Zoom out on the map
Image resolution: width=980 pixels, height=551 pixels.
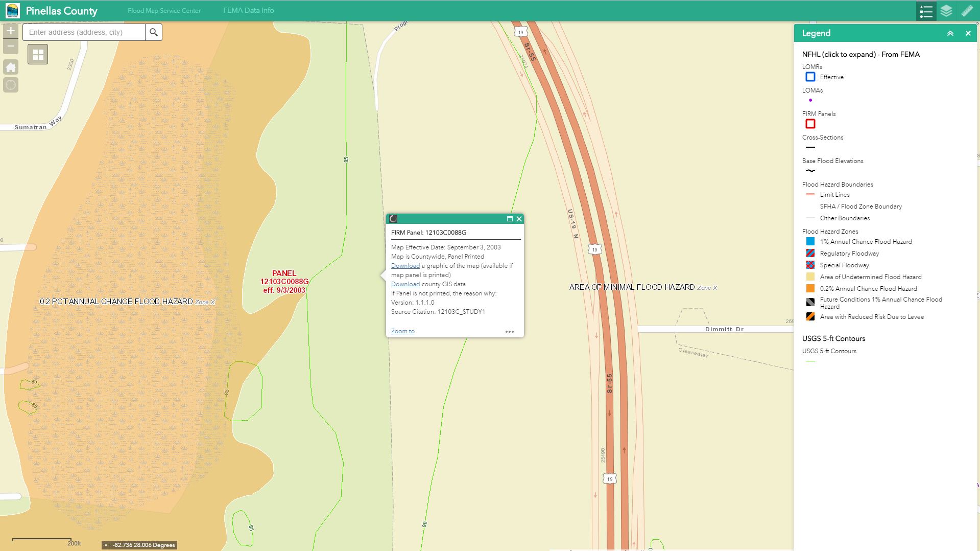[11, 47]
